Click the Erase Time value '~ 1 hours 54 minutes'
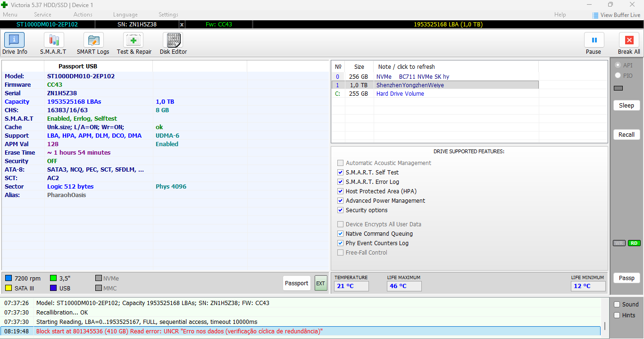The image size is (644, 339). coord(79,153)
